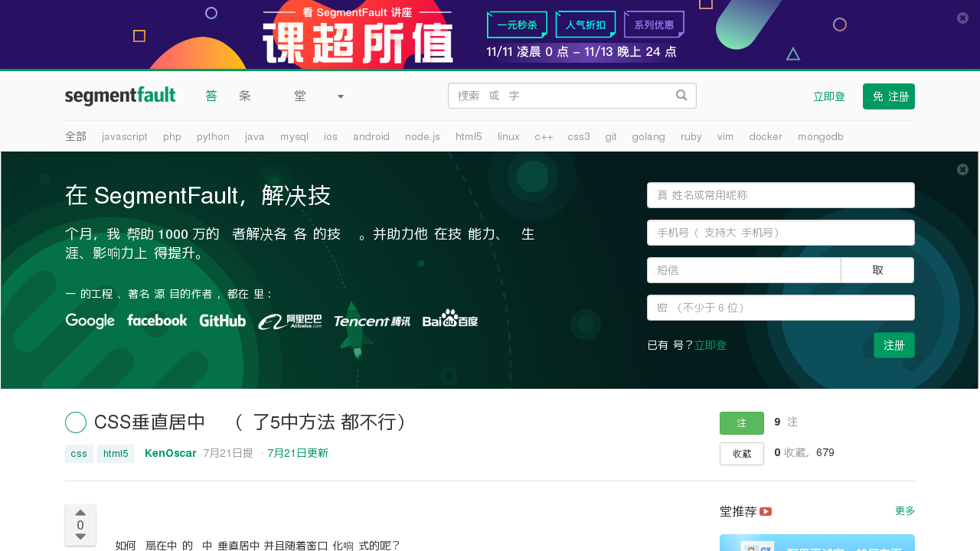Click the SMS code field
Viewport: 980px width, 551px height.
[744, 270]
